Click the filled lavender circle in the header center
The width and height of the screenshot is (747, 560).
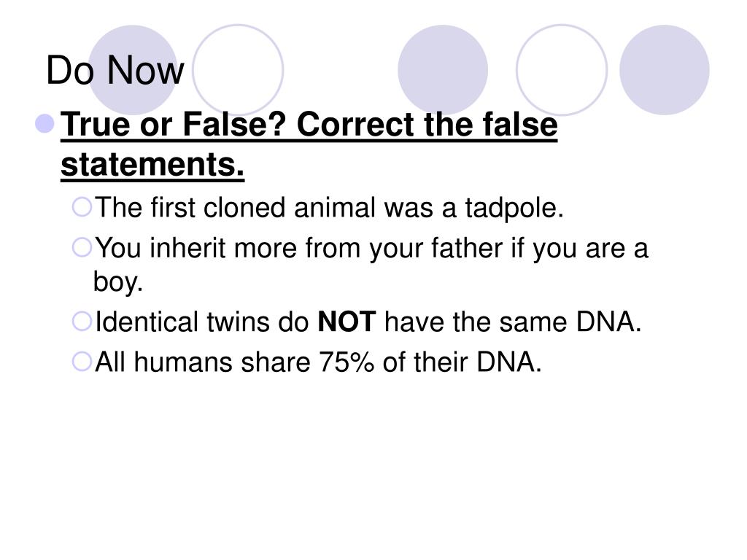tap(443, 69)
